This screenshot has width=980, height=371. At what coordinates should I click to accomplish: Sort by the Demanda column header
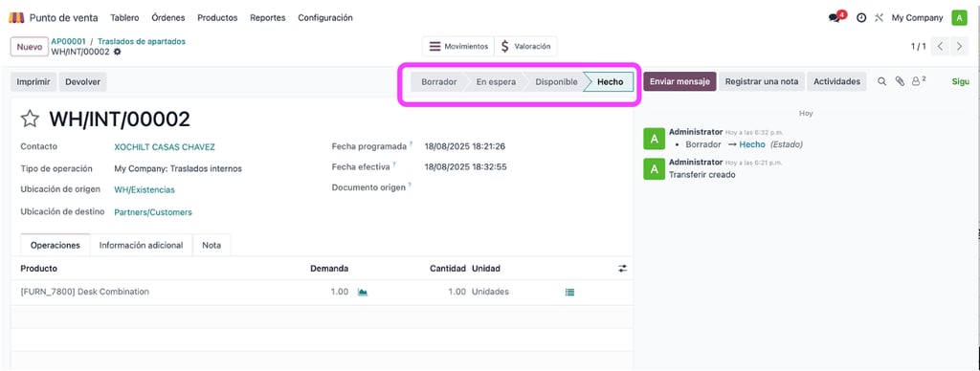click(329, 269)
